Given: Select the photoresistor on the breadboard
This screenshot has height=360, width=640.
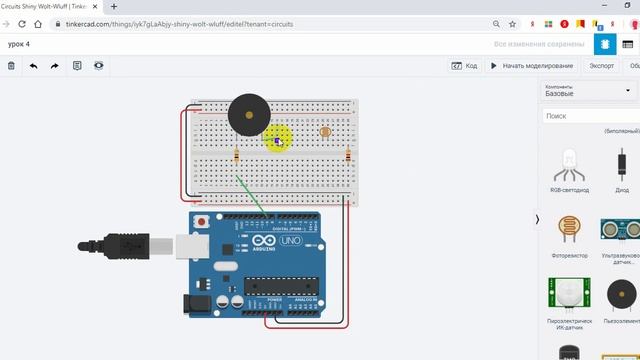Looking at the screenshot, I should pos(325,133).
